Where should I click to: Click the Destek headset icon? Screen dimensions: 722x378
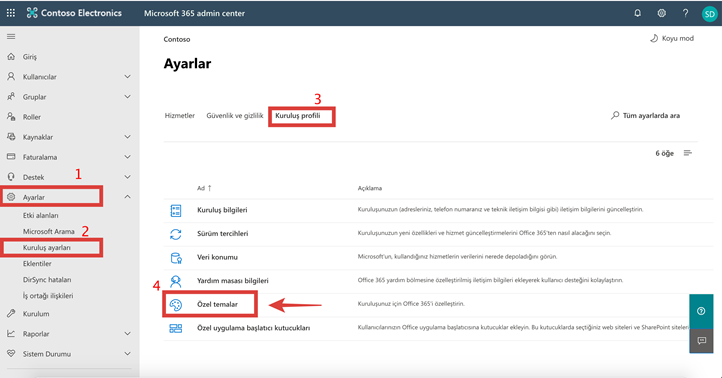(11, 177)
